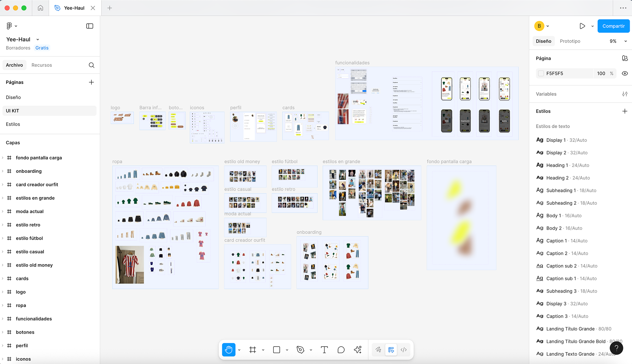The width and height of the screenshot is (632, 364).
Task: Open the help question mark button
Action: (617, 348)
